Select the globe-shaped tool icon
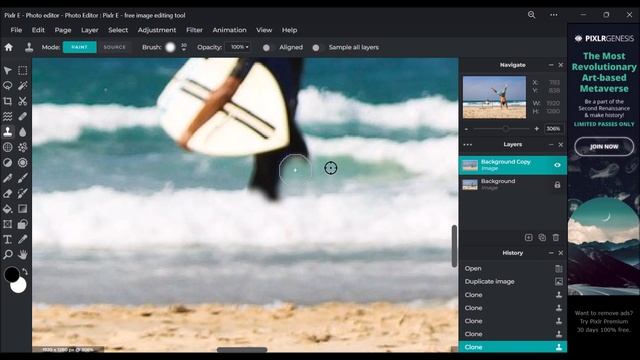The width and height of the screenshot is (640, 360). (7, 147)
